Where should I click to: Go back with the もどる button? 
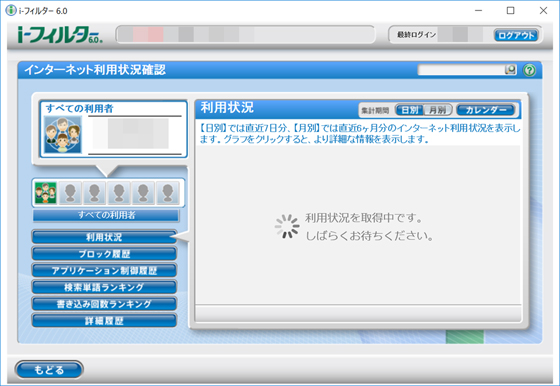pyautogui.click(x=49, y=370)
